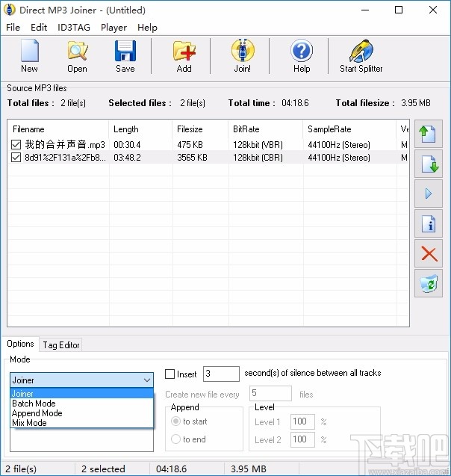Click the 3565 KB filesize cell
Image resolution: width=451 pixels, height=476 pixels.
click(193, 158)
